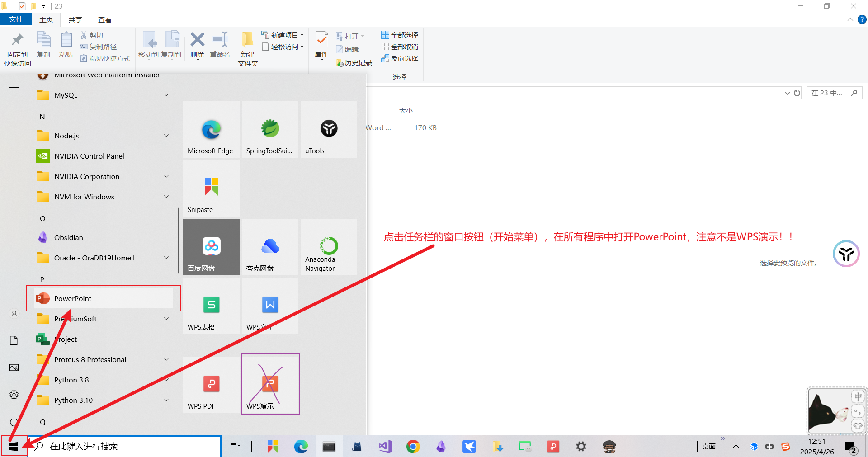
Task: Expand the Python 3.10 folder
Action: click(166, 400)
